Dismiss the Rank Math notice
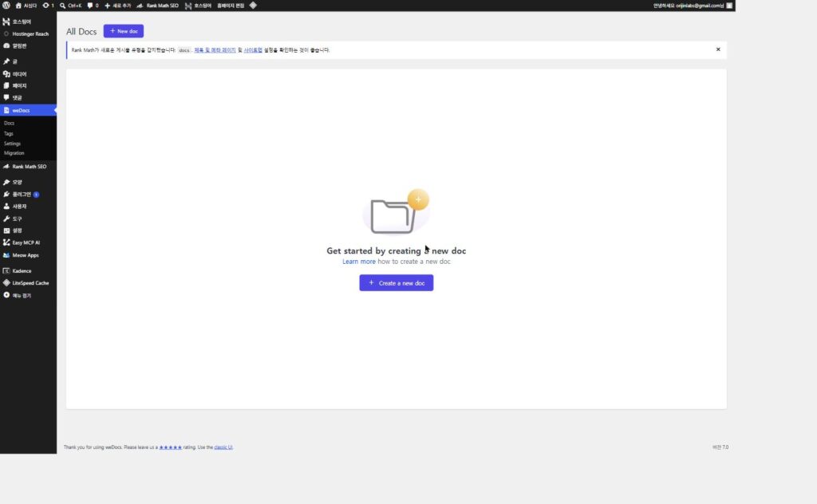This screenshot has height=504, width=817. pos(718,49)
